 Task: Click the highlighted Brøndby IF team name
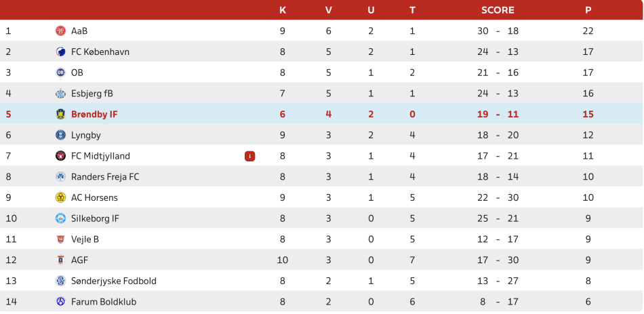(x=94, y=115)
